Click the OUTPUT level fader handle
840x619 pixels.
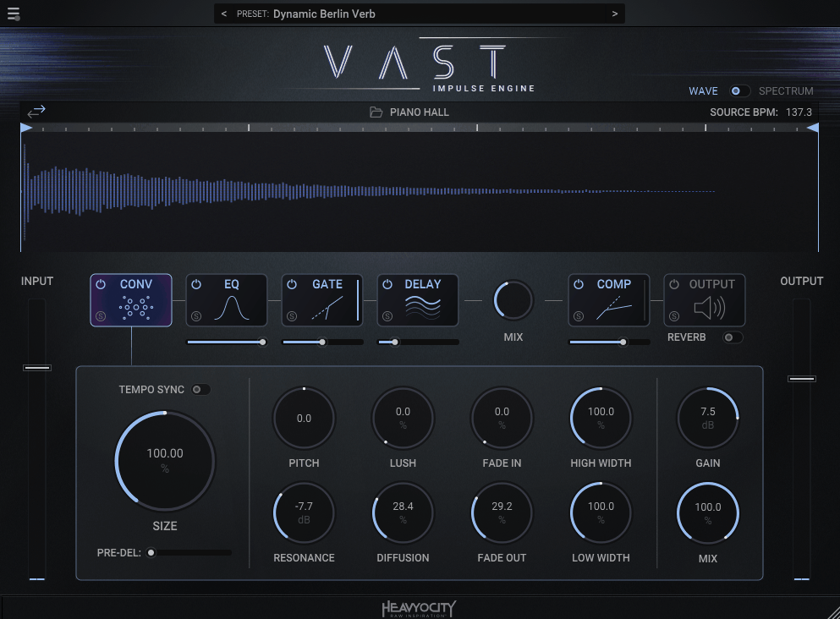802,379
